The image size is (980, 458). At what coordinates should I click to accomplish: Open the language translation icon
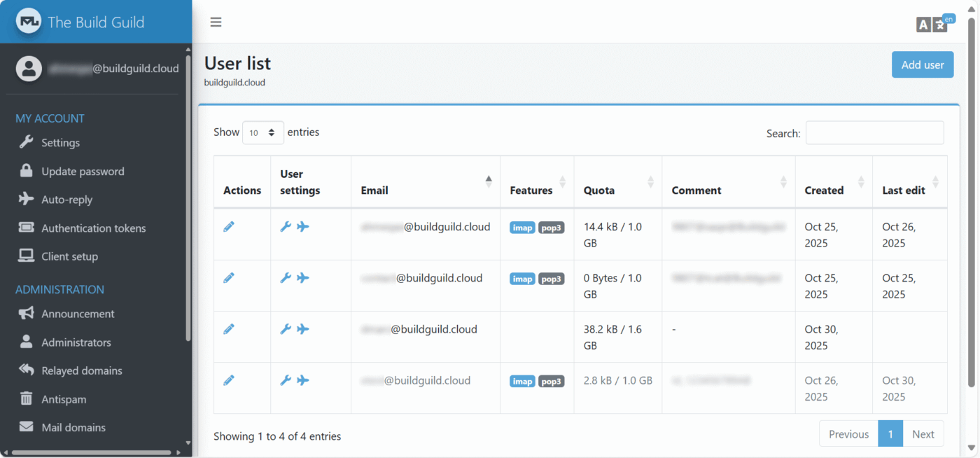[932, 25]
